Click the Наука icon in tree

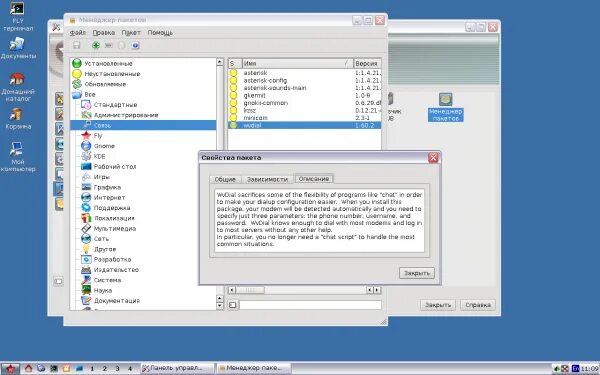pos(86,290)
